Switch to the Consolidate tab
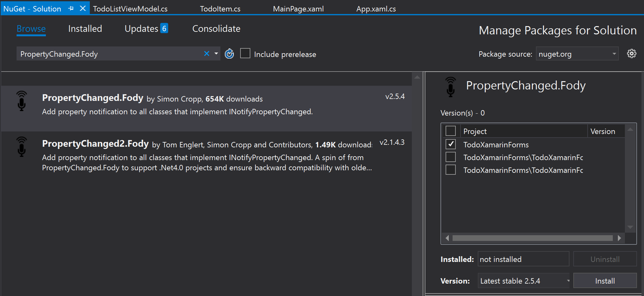Screen dimensions: 644x296 (216, 29)
